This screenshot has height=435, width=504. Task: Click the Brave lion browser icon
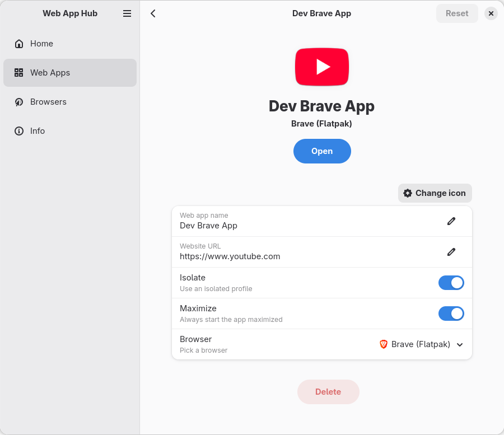[x=384, y=344]
